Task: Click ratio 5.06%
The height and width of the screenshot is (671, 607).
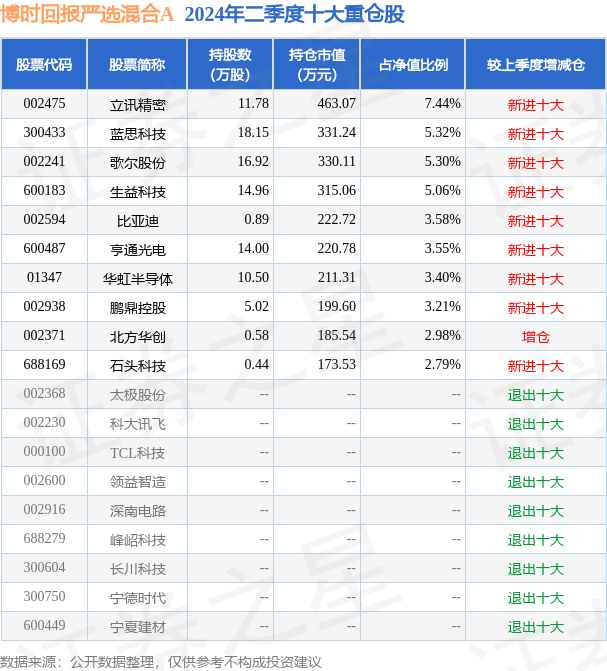Action: click(x=443, y=190)
